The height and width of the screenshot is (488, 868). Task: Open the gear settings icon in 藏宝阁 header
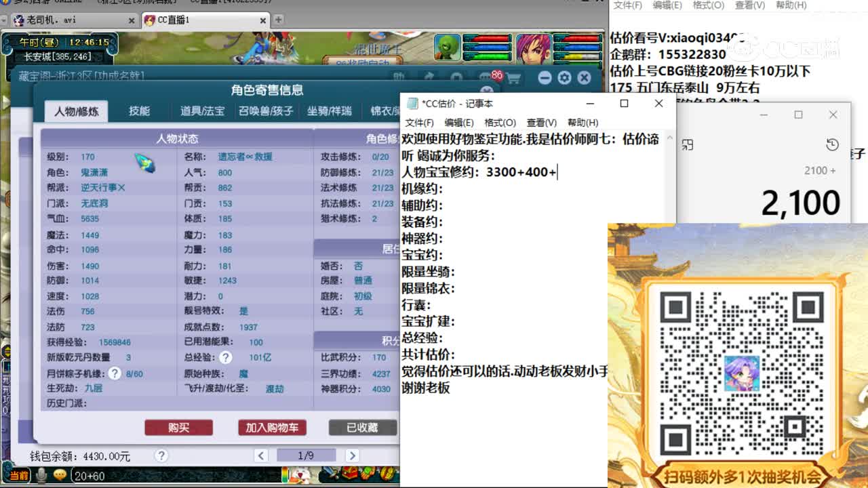click(x=564, y=79)
